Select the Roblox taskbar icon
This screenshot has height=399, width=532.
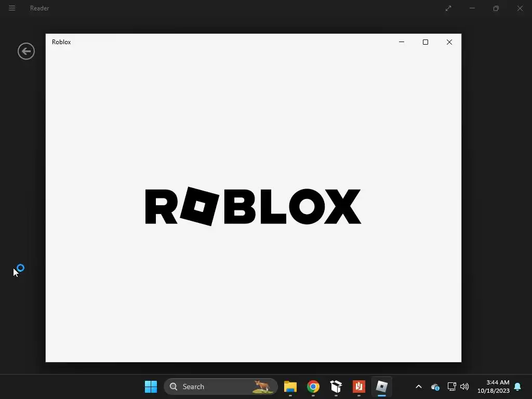(382, 387)
